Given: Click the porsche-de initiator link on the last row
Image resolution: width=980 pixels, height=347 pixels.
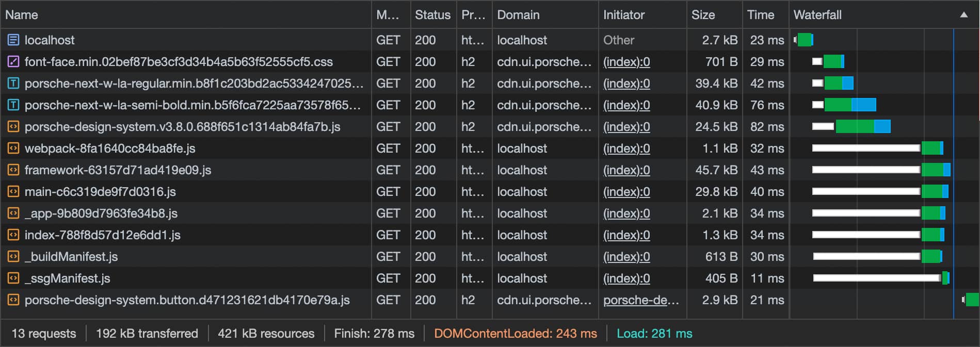Looking at the screenshot, I should (x=641, y=300).
